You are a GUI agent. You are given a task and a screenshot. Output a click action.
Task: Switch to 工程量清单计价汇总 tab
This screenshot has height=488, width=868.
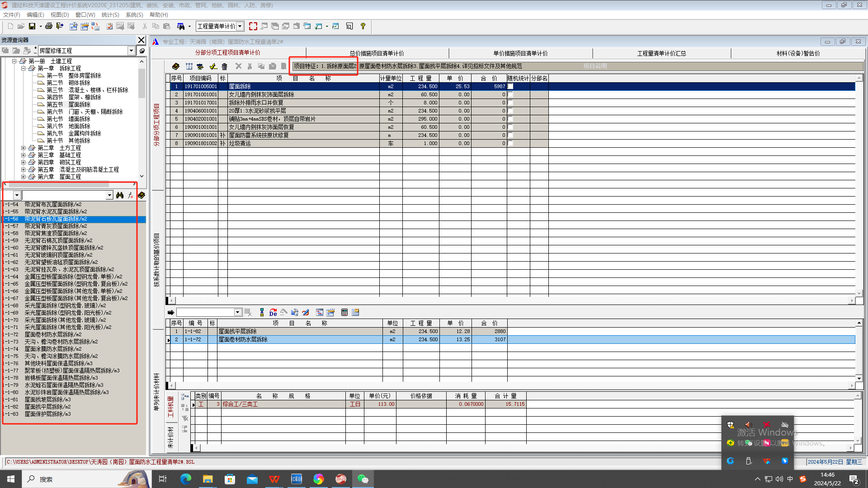pyautogui.click(x=661, y=53)
